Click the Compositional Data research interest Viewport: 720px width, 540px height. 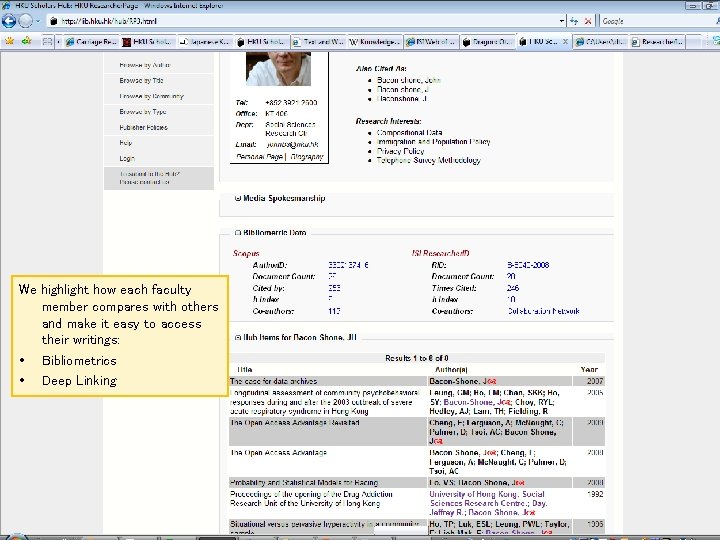(x=409, y=133)
